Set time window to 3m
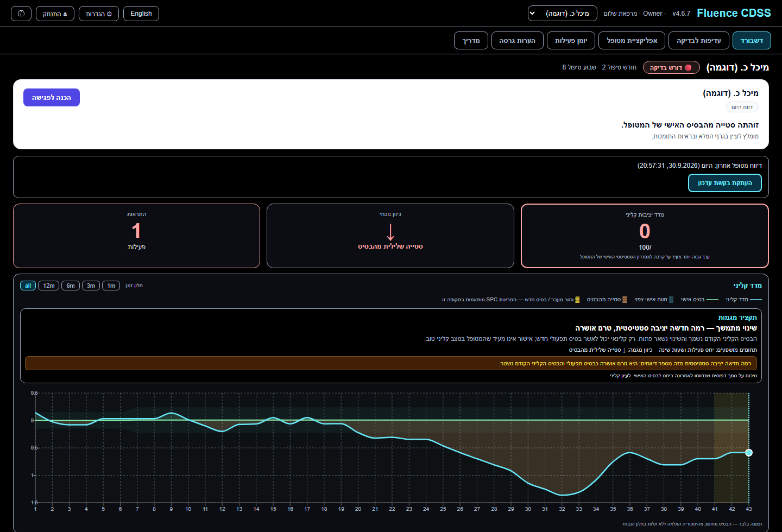Image resolution: width=782 pixels, height=532 pixels. coord(91,286)
